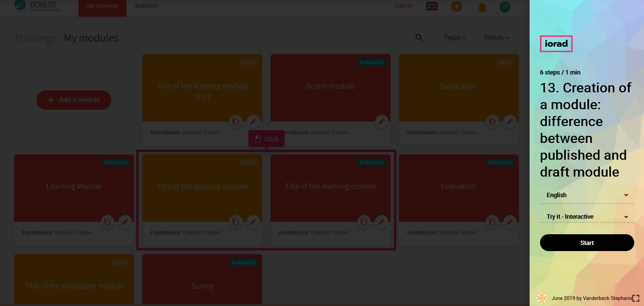Expand the Tag(s) filter dropdown
Screen dimensions: 644x306
click(x=455, y=37)
